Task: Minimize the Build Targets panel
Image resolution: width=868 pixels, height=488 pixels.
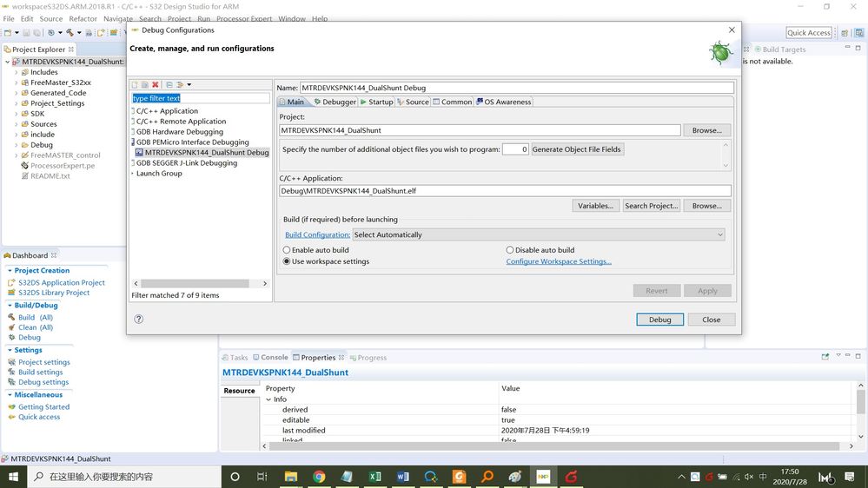Action: (847, 48)
